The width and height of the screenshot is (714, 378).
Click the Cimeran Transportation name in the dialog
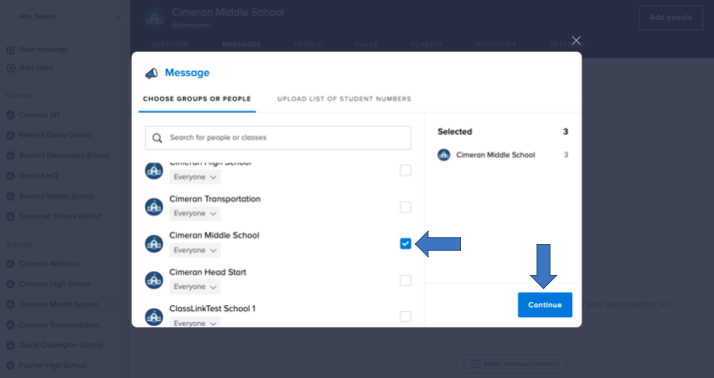click(215, 199)
